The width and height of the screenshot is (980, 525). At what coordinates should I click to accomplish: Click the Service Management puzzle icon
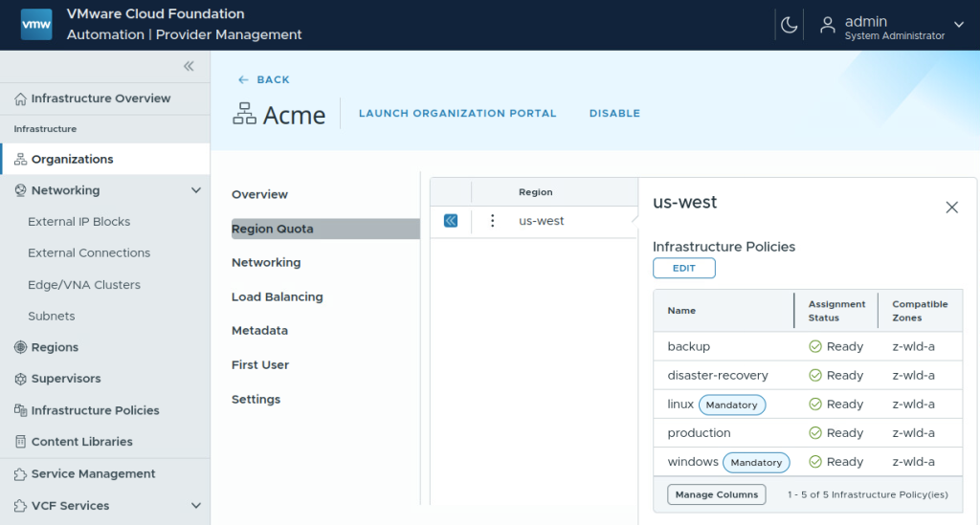tap(21, 474)
